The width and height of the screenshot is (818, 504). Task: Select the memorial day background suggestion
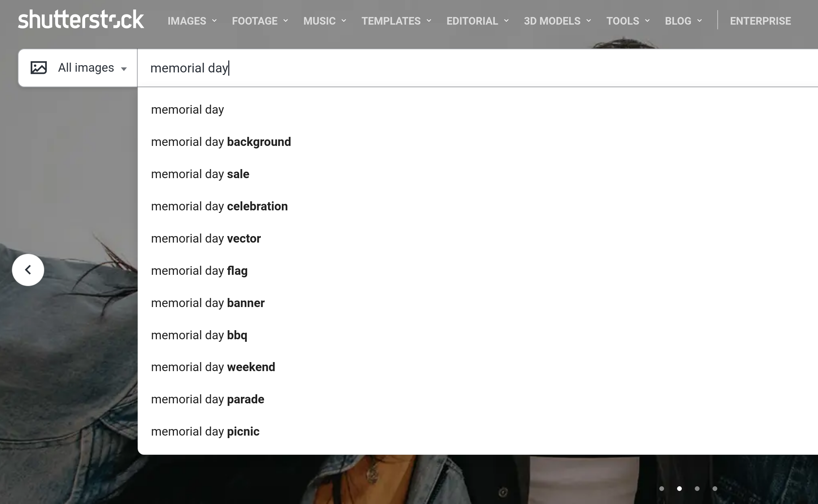pyautogui.click(x=221, y=142)
